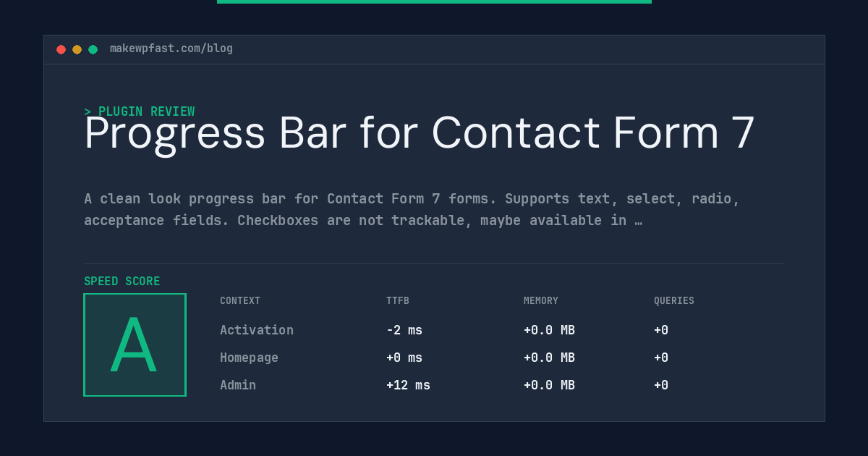The image size is (868, 456).
Task: Click the red close dot
Action: [61, 49]
